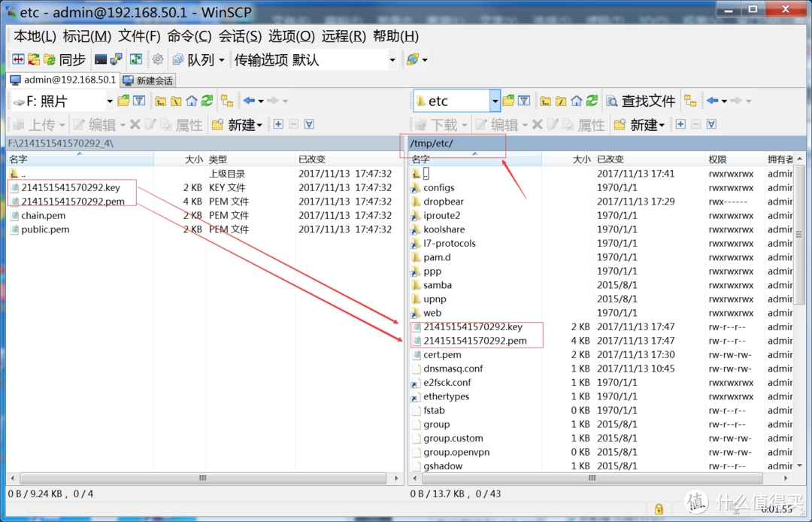Go to home directory in the local panel
Viewport: 812px width, 522px height.
click(192, 99)
